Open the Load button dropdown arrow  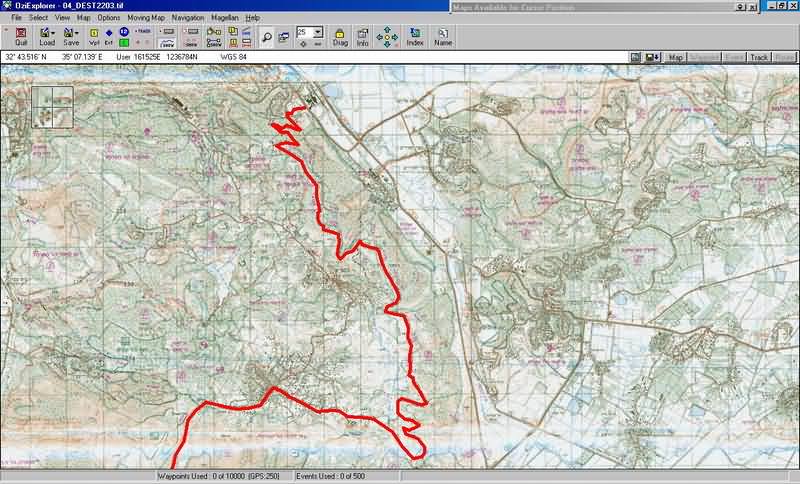pyautogui.click(x=53, y=33)
